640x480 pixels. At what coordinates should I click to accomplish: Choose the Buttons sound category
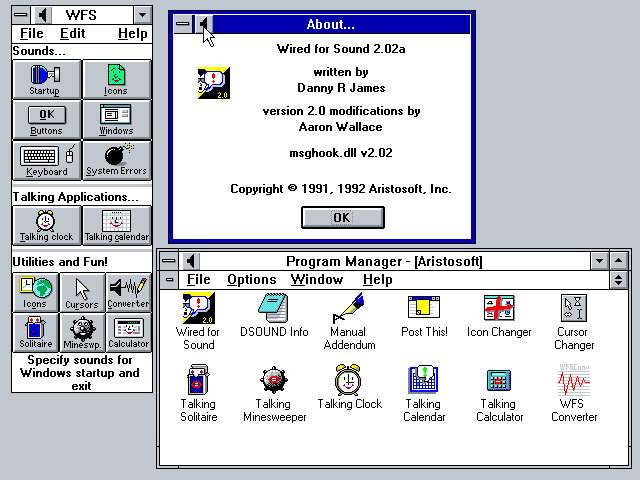point(47,120)
